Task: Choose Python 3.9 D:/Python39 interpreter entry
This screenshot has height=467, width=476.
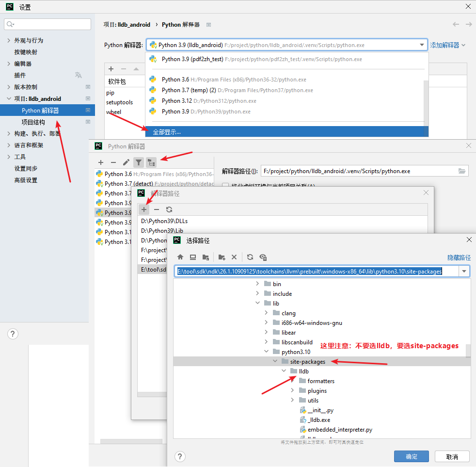Action: (285, 112)
